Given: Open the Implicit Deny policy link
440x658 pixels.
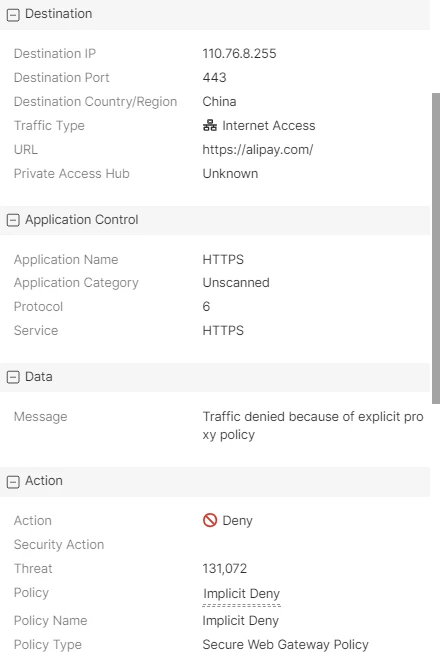Looking at the screenshot, I should [x=241, y=593].
